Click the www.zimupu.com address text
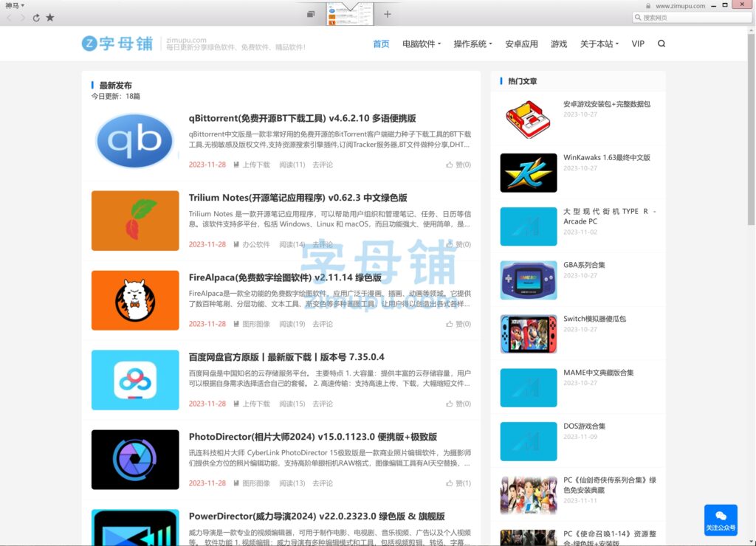 pyautogui.click(x=680, y=6)
